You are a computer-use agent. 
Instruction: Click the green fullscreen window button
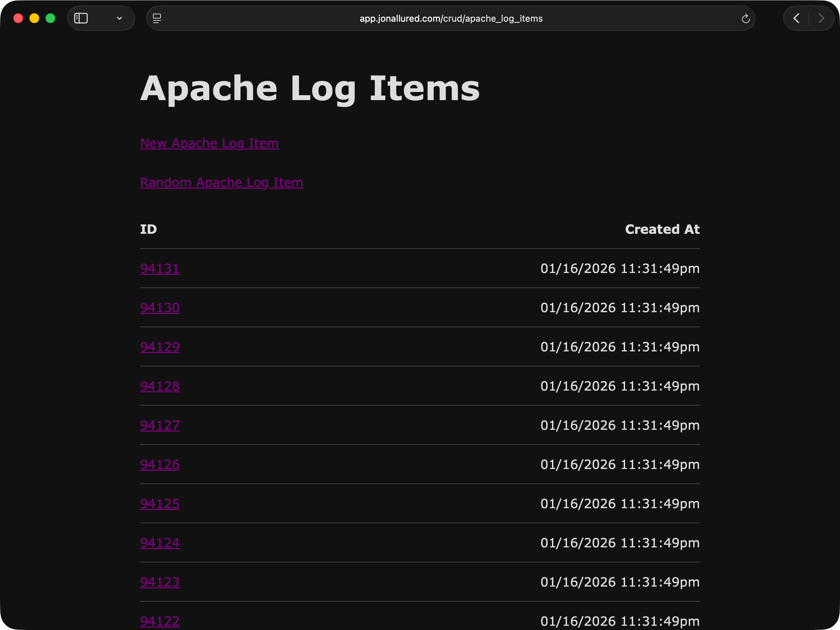50,18
